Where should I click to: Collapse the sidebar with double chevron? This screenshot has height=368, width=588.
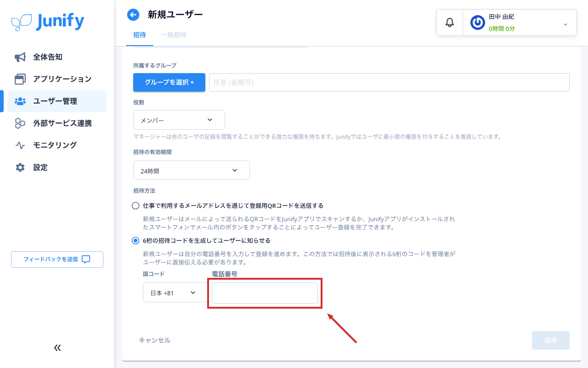coord(57,348)
